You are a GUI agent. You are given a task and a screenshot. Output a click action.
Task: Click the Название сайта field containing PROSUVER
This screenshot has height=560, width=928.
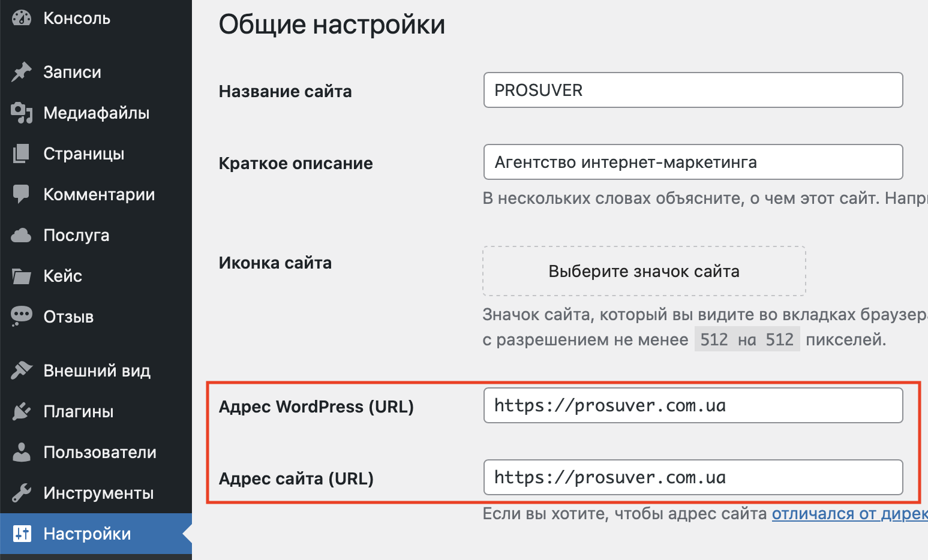pyautogui.click(x=693, y=90)
